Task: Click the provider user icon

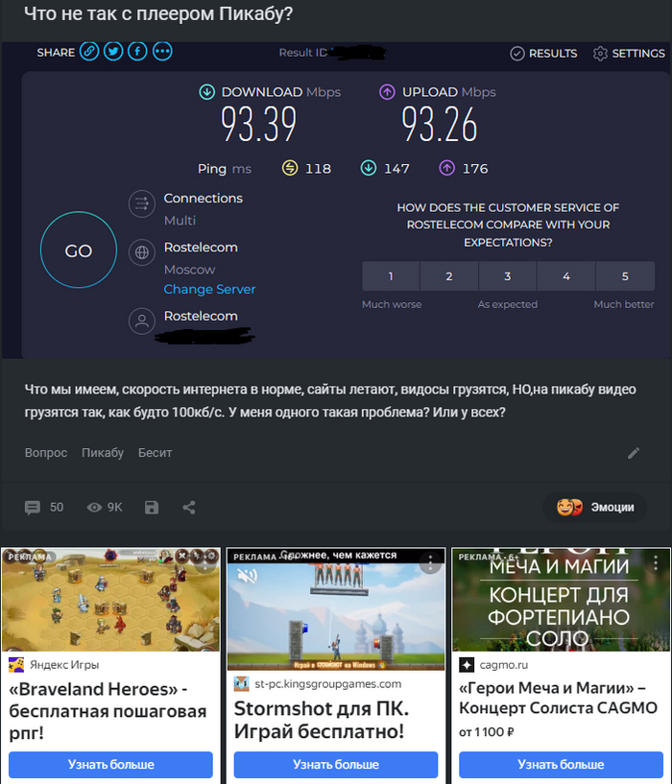Action: 142,321
